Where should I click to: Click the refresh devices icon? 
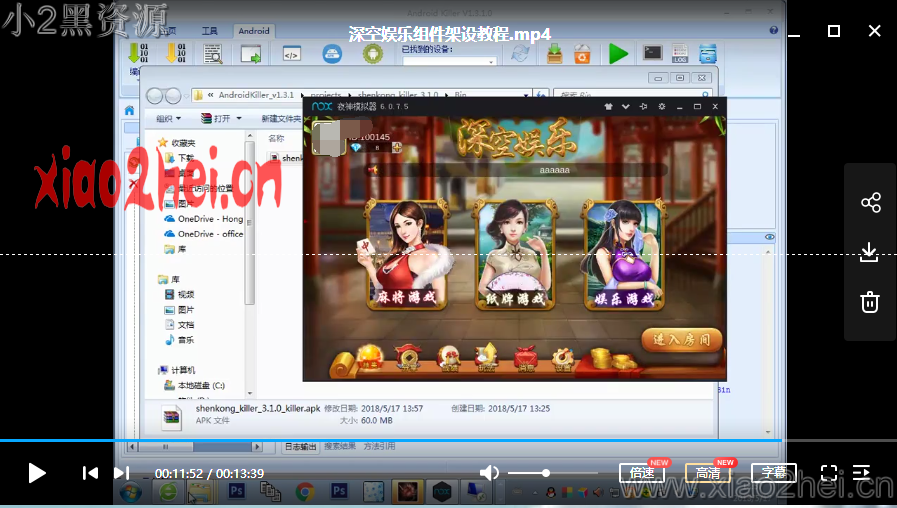520,54
